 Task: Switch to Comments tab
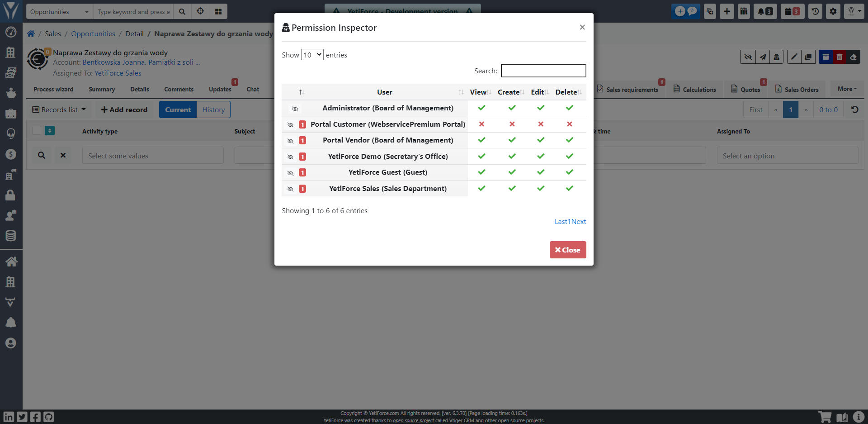click(x=179, y=89)
